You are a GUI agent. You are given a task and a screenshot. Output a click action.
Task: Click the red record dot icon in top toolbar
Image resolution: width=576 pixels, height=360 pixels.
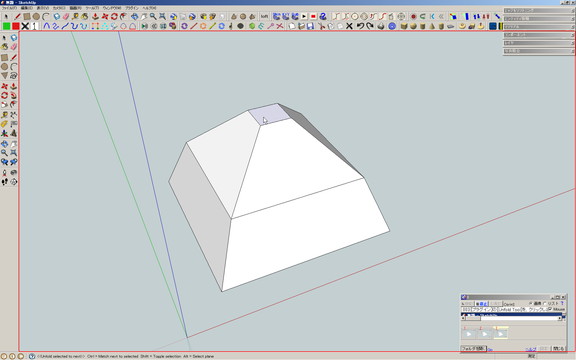[x=413, y=17]
